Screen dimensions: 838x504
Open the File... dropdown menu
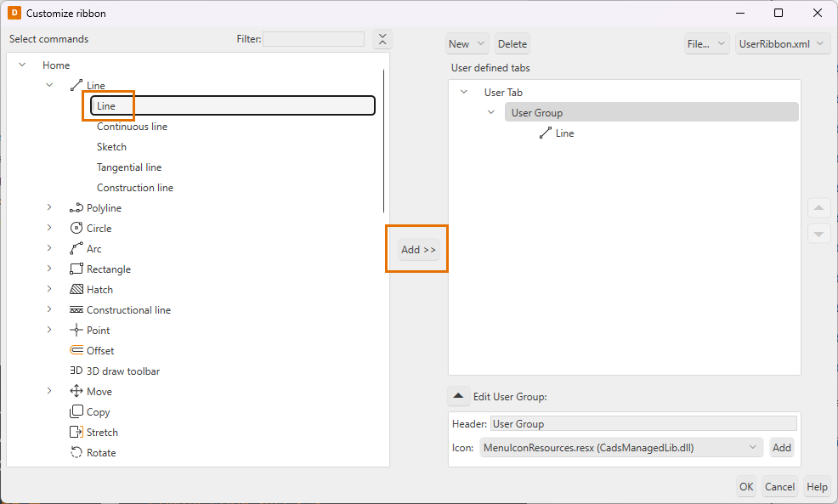click(x=706, y=44)
